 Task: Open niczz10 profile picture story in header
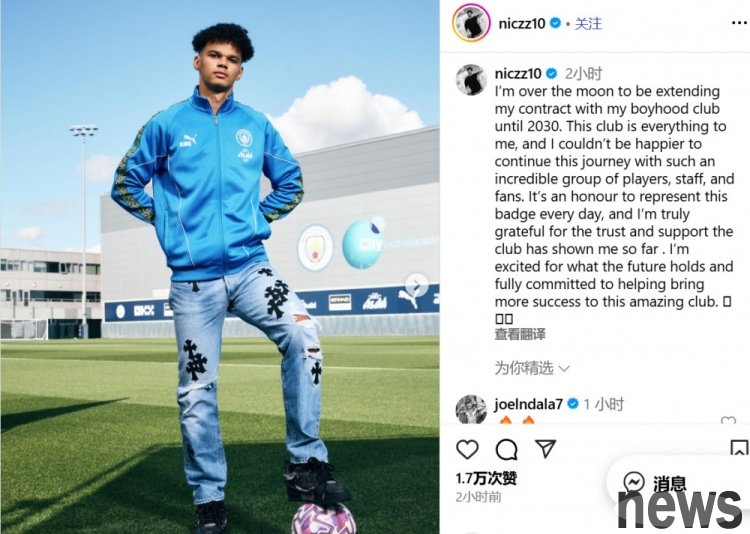[x=471, y=22]
